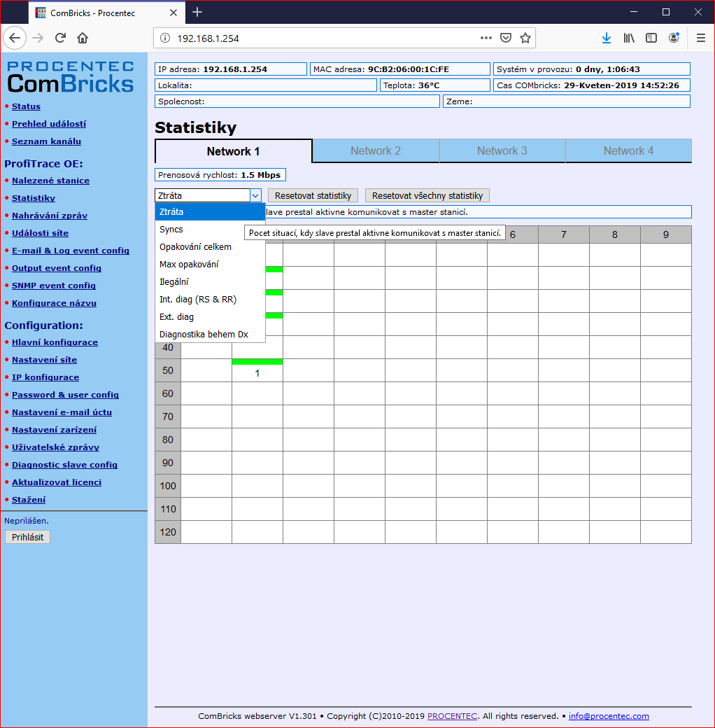
Task: Open SNMP event config link
Action: (x=54, y=286)
